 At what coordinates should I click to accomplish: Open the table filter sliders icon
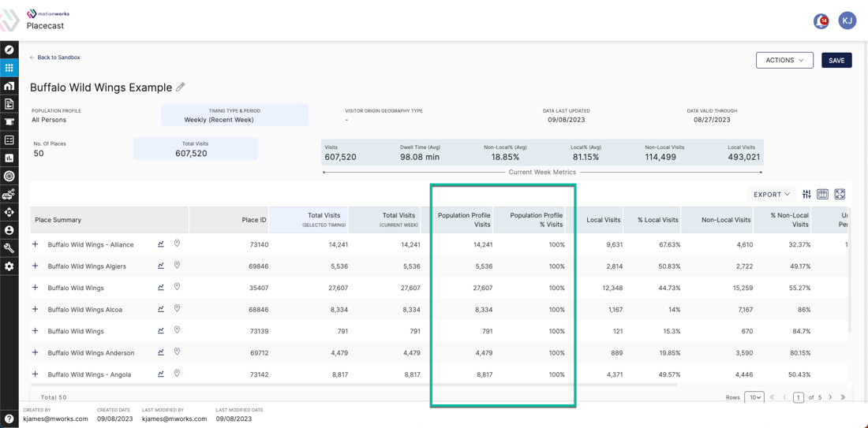pyautogui.click(x=806, y=194)
